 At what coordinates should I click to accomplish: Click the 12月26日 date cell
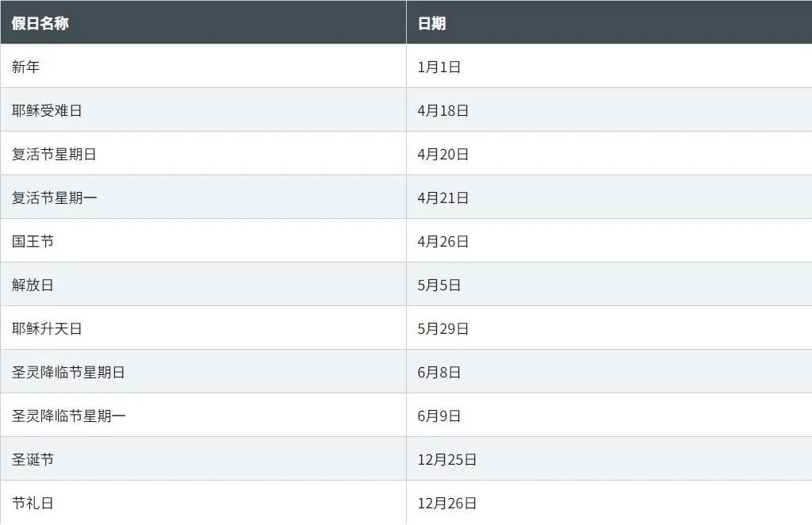tap(447, 503)
